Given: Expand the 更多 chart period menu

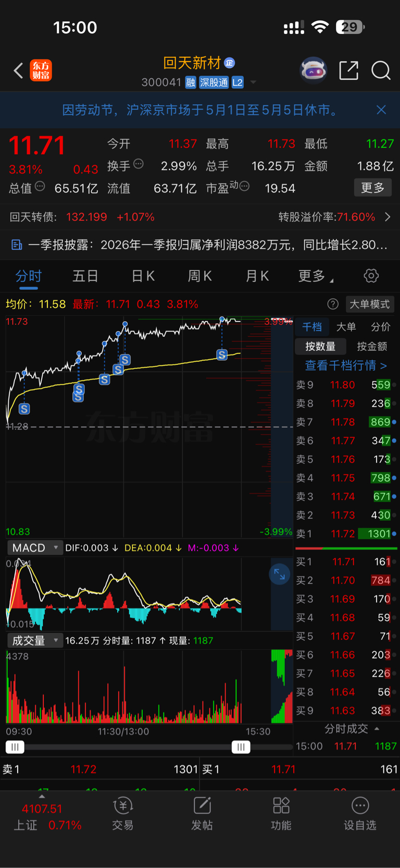Looking at the screenshot, I should [x=316, y=276].
